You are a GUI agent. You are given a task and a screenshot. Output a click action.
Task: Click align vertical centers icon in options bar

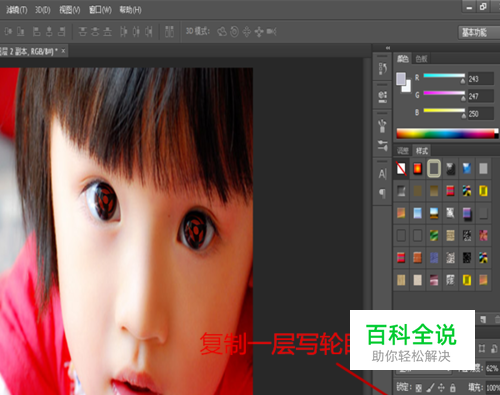click(x=8, y=32)
